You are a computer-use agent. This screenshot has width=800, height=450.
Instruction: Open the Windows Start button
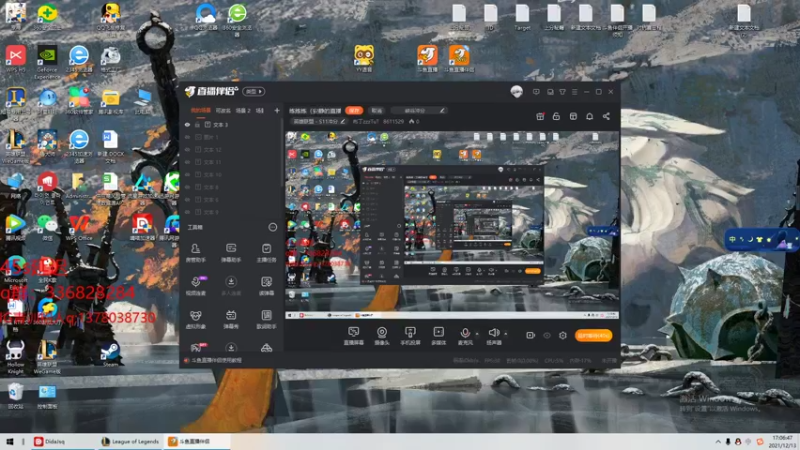coord(9,441)
